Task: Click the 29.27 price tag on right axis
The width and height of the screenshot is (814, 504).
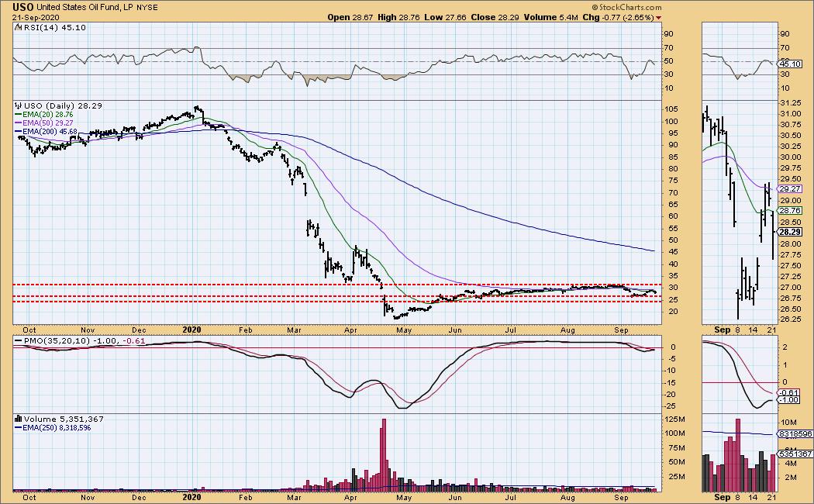Action: tap(791, 189)
